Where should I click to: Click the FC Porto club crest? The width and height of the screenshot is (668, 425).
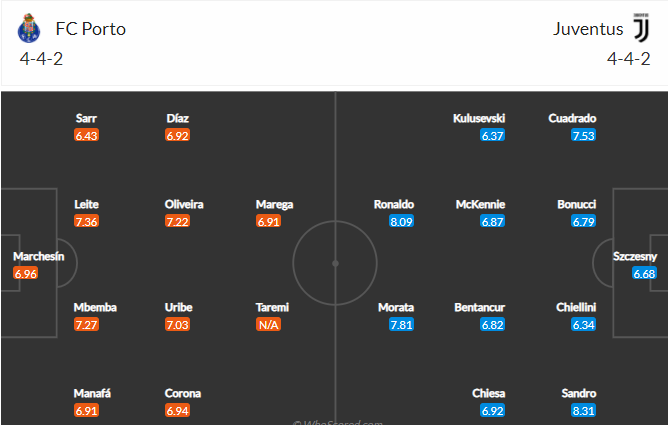(29, 29)
